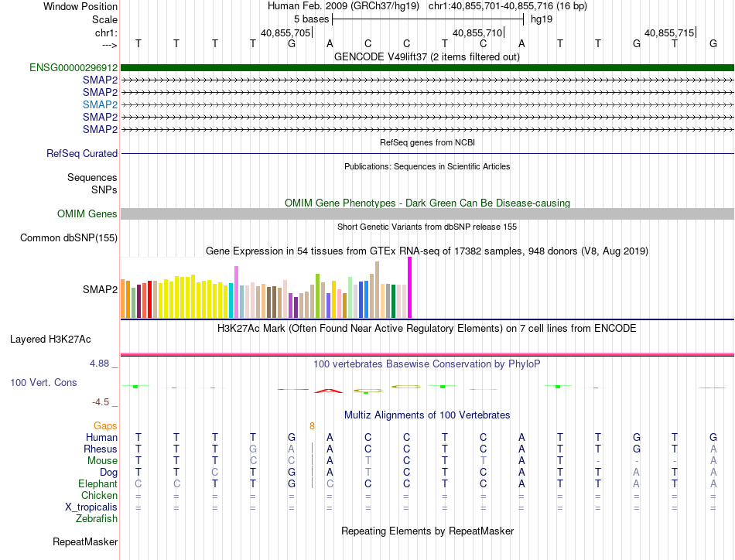The width and height of the screenshot is (735, 560).
Task: Click 'Repeating Elements by RepeatMasker' title
Action: point(427,531)
